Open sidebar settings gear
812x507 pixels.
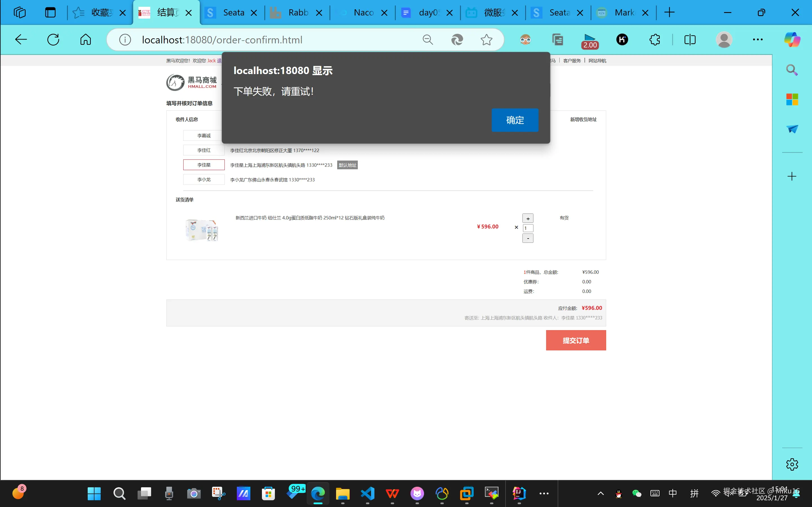[792, 464]
